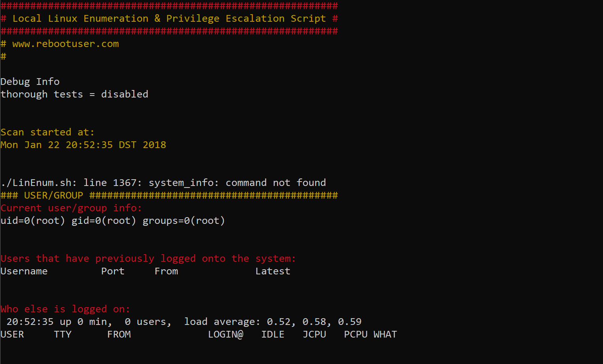Click the Mon Jan 22 timestamp line
Image resolution: width=603 pixels, height=364 pixels.
83,145
